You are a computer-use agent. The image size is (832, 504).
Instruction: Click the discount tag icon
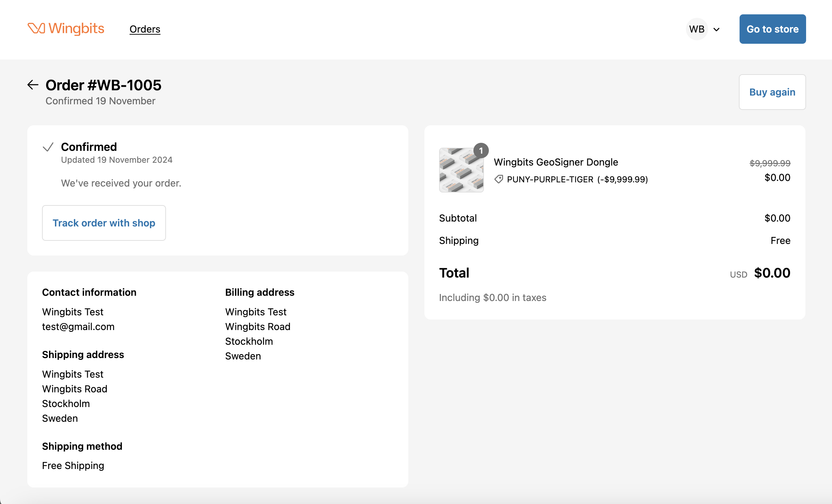pyautogui.click(x=499, y=179)
